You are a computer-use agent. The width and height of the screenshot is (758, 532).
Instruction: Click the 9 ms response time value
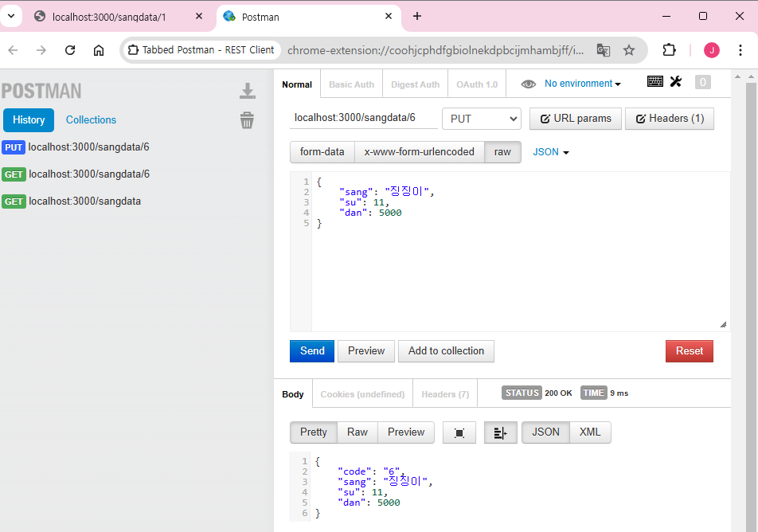[619, 393]
